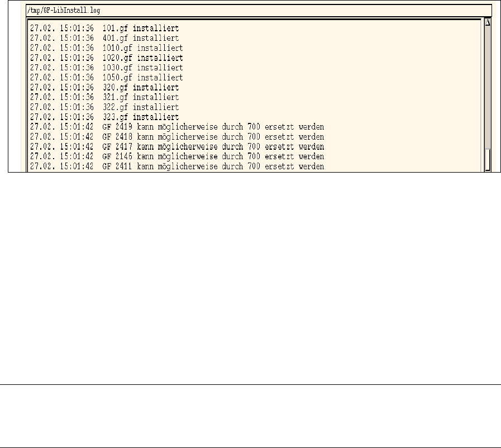Image resolution: width=501 pixels, height=448 pixels.
Task: Select log line '322.gf installiert'
Action: 104,107
